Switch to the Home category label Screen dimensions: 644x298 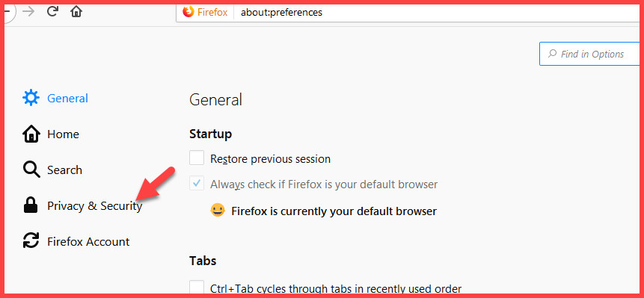(63, 134)
